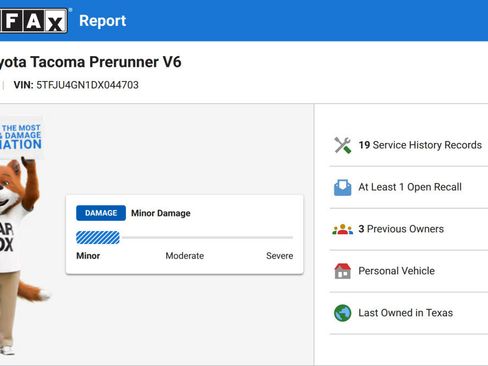
Task: Click the wrench service history icon
Action: click(x=343, y=145)
